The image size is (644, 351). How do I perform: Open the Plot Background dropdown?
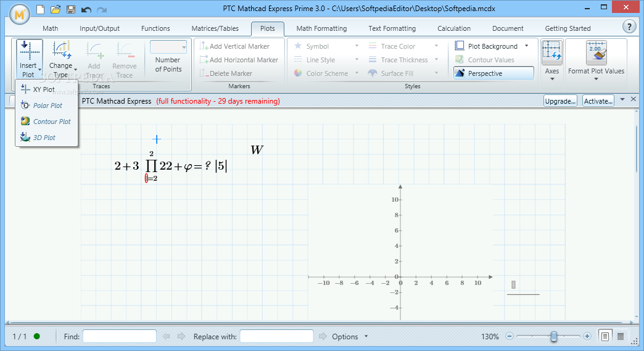[527, 46]
